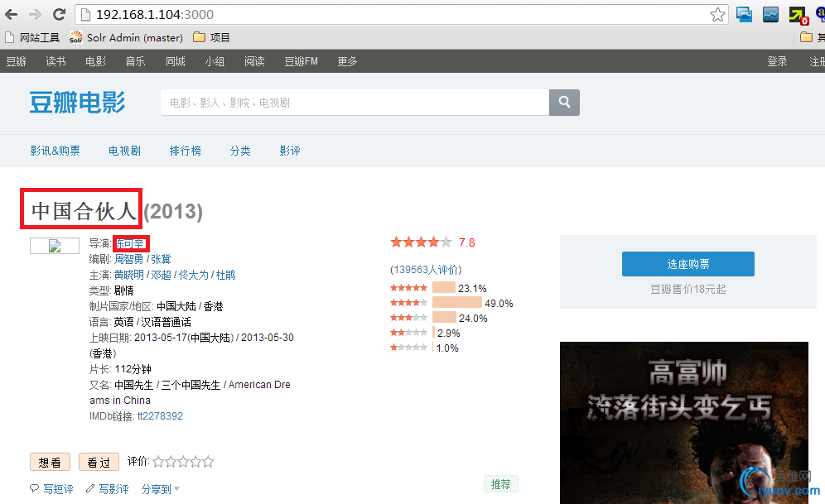This screenshot has height=504, width=825.
Task: Open 豆瓣FM in top navigation
Action: coord(301,61)
